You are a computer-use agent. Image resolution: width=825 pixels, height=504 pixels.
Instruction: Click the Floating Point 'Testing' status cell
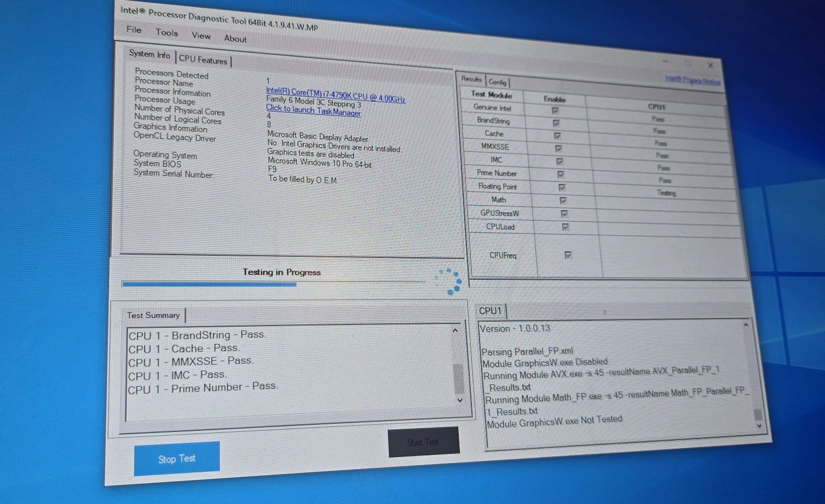[666, 193]
